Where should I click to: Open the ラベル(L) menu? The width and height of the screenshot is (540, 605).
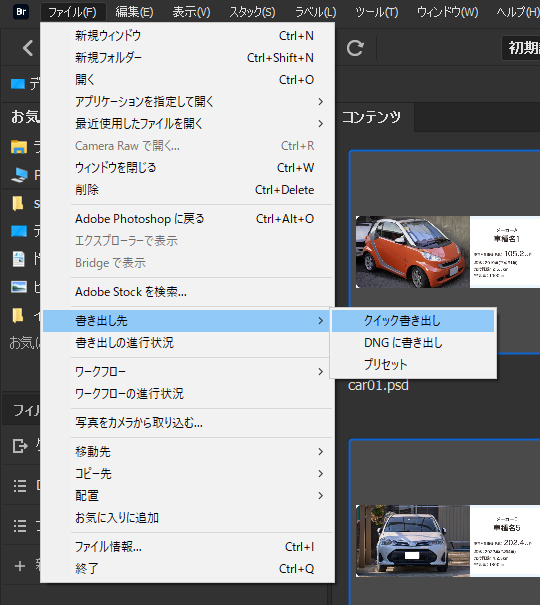click(316, 12)
